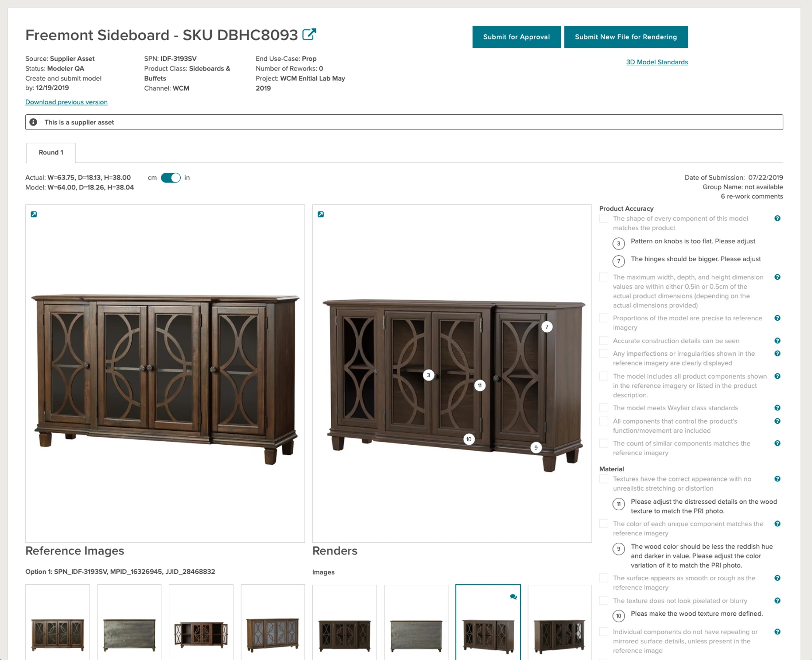This screenshot has width=812, height=660.
Task: Check the count of similar components box
Action: (x=604, y=443)
